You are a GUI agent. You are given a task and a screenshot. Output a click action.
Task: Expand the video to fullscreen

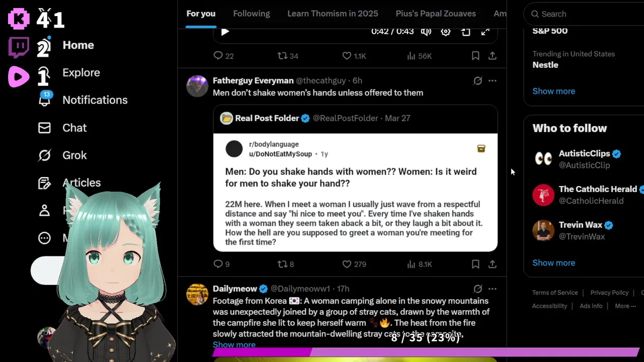click(x=486, y=32)
